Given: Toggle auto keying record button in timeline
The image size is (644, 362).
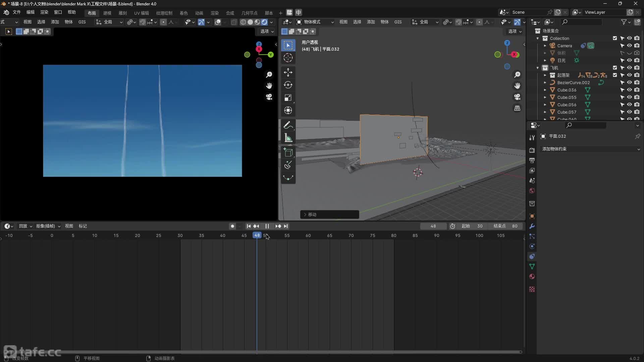Looking at the screenshot, I should click(x=232, y=226).
